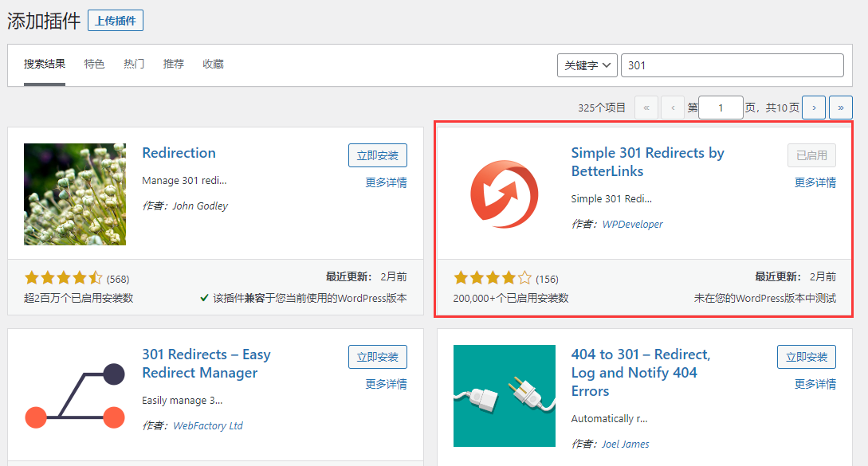868x466 pixels.
Task: Click the 325个项目 results count text
Action: click(602, 108)
